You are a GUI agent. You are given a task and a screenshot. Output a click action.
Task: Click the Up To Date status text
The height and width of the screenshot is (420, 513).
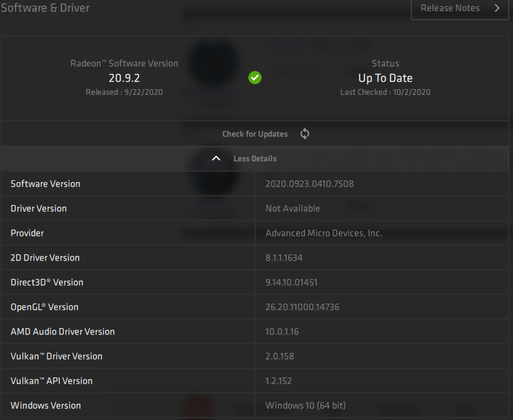tap(386, 78)
